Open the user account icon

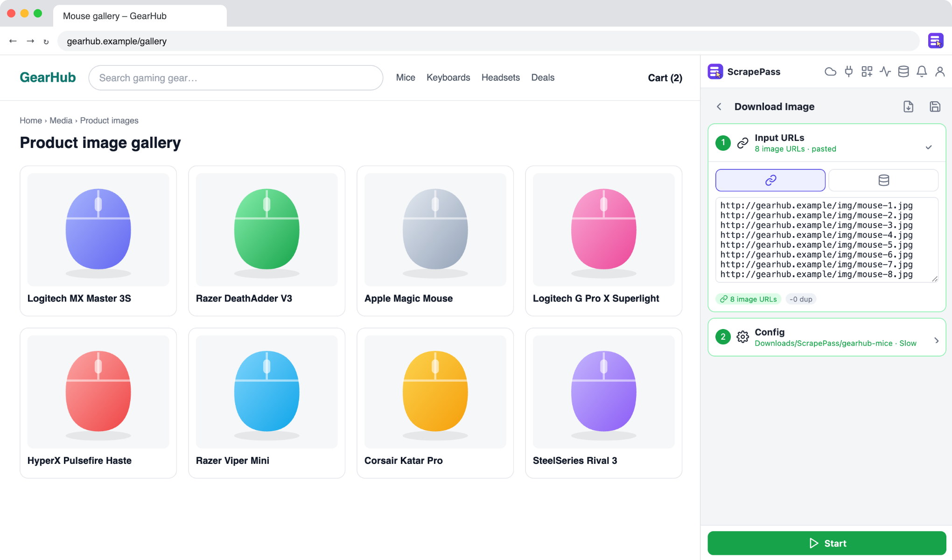(940, 71)
